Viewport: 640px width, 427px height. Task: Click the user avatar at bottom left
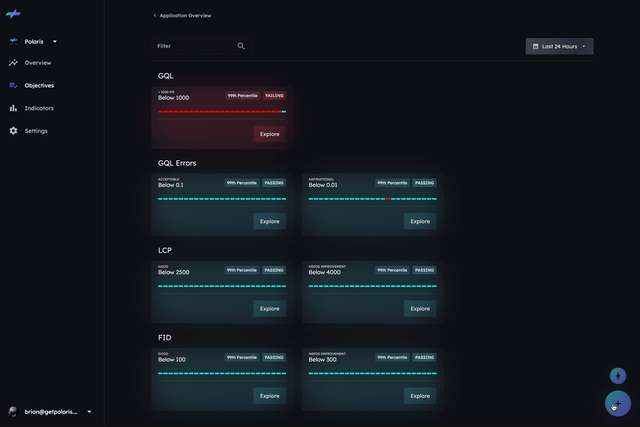coord(13,411)
